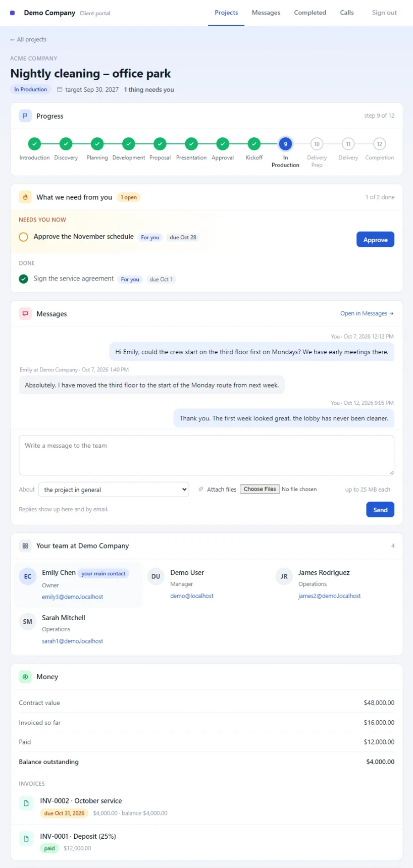Go to the Completed tab
Image resolution: width=413 pixels, height=868 pixels.
310,13
